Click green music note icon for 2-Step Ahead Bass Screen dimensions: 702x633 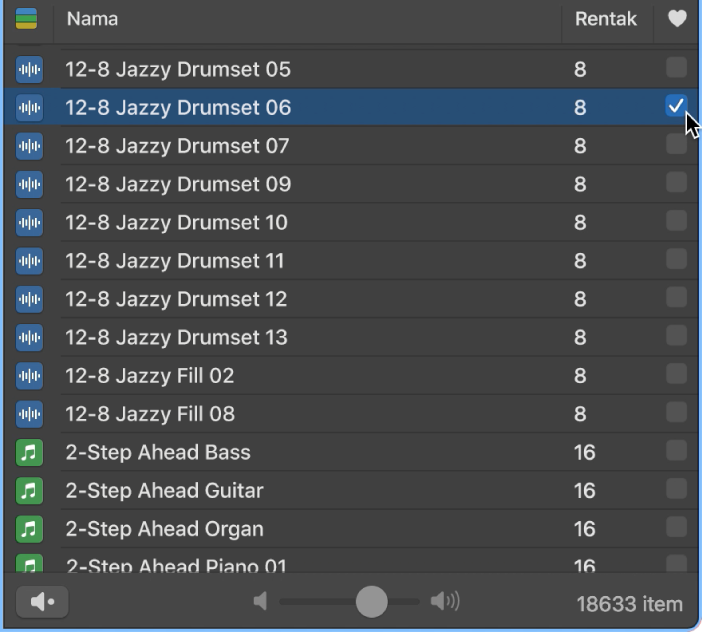tap(30, 453)
